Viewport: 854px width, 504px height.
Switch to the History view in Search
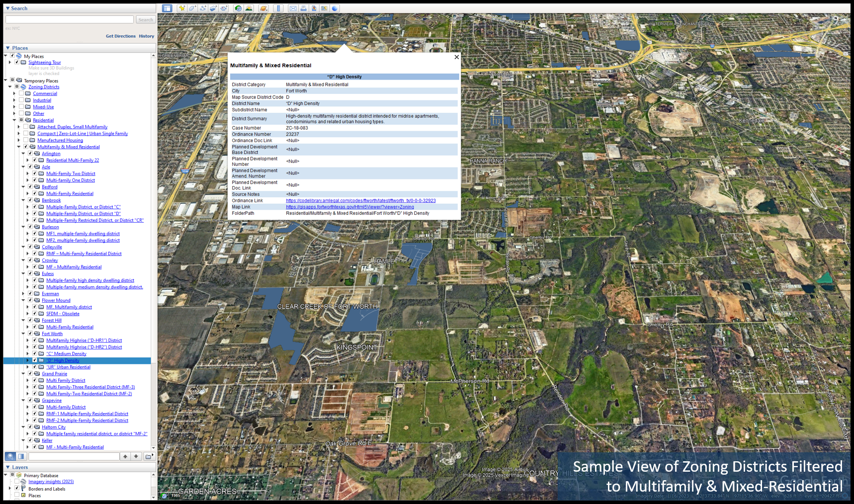(146, 36)
